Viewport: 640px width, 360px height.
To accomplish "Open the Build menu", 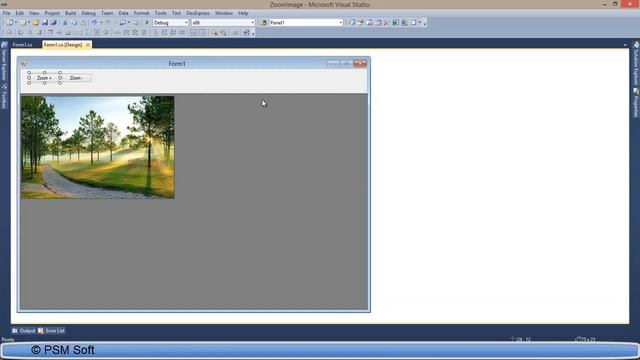I will tap(70, 13).
